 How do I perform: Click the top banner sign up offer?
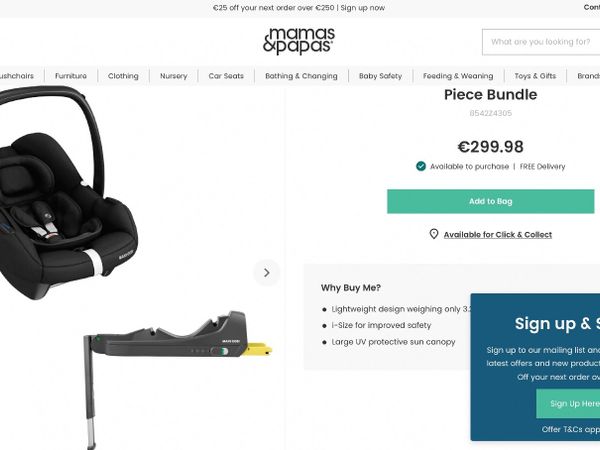tap(299, 8)
